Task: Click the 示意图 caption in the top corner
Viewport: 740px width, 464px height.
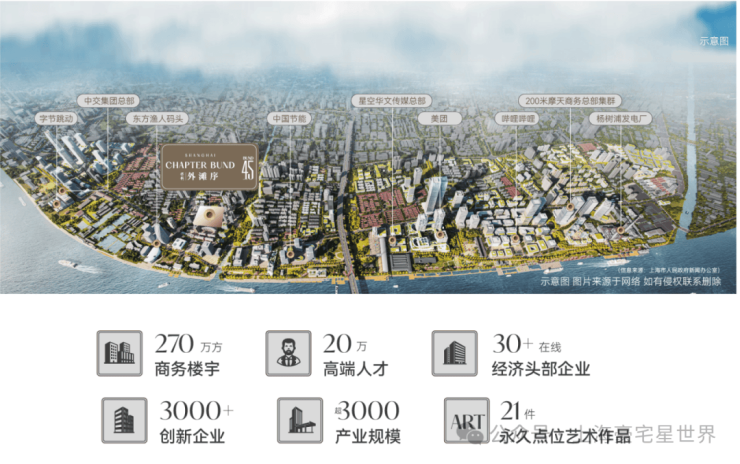Action: click(x=714, y=41)
